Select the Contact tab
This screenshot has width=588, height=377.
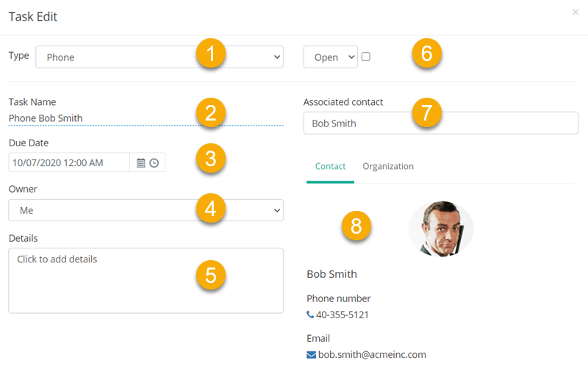[330, 166]
